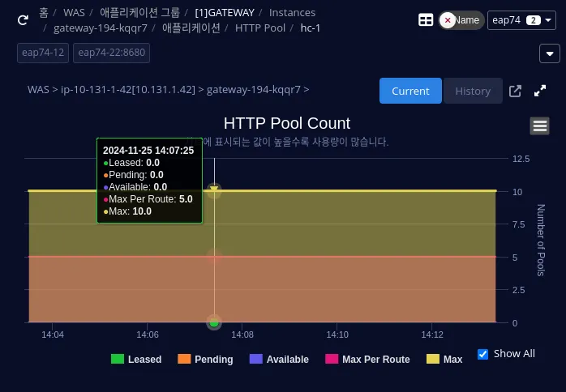Open the WAS breadcrumb link
566x392 pixels.
coord(74,13)
